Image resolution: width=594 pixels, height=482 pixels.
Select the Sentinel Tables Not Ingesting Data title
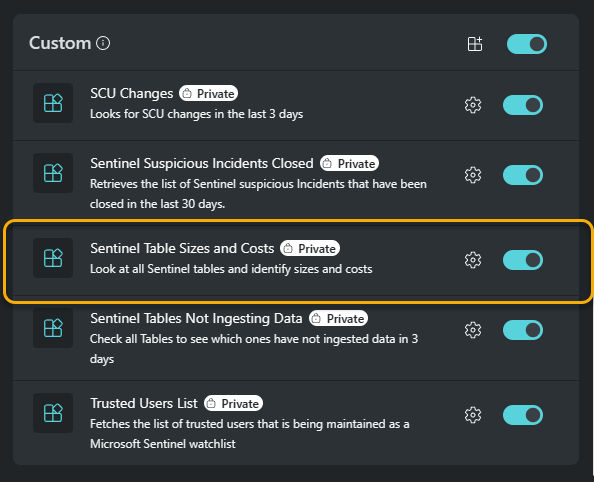pyautogui.click(x=196, y=318)
